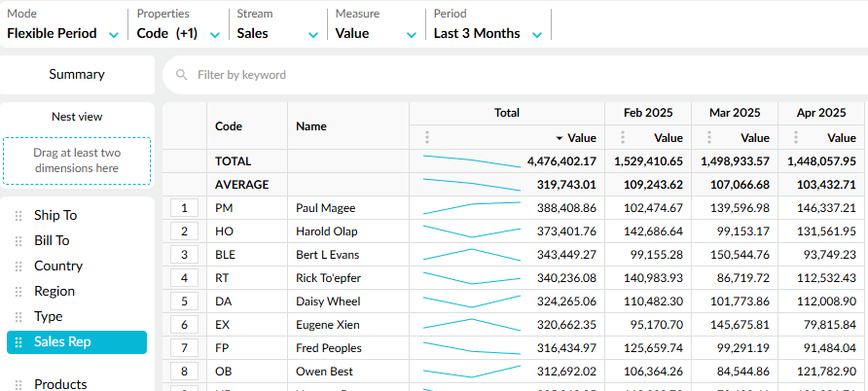Screen dimensions: 868x391
Task: Expand the Stream Sales dropdown
Action: coord(277,33)
